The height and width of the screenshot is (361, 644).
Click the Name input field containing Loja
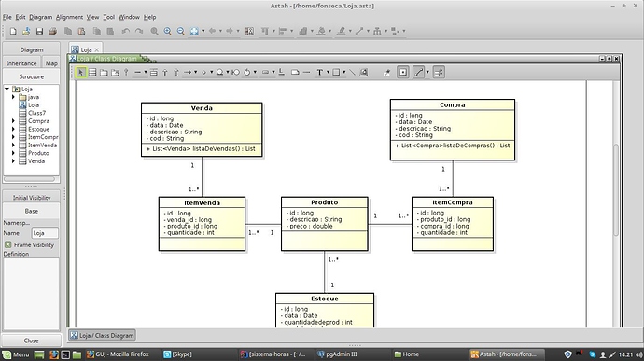pyautogui.click(x=45, y=233)
